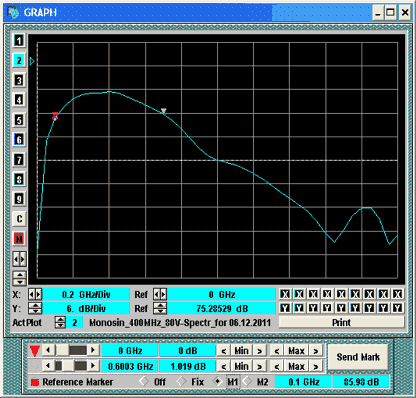This screenshot has width=416, height=398.
Task: Click the red reference marker on the curve
Action: [55, 117]
